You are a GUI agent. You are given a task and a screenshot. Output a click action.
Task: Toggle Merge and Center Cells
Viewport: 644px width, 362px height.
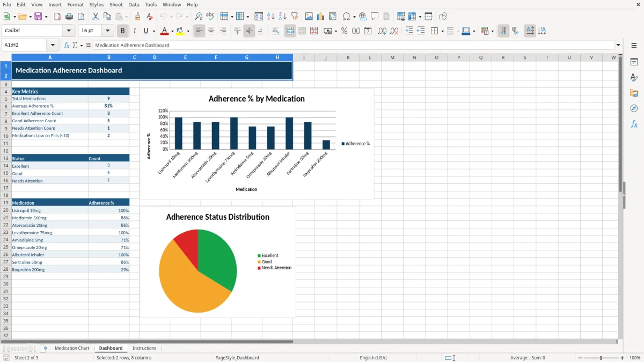point(290,31)
